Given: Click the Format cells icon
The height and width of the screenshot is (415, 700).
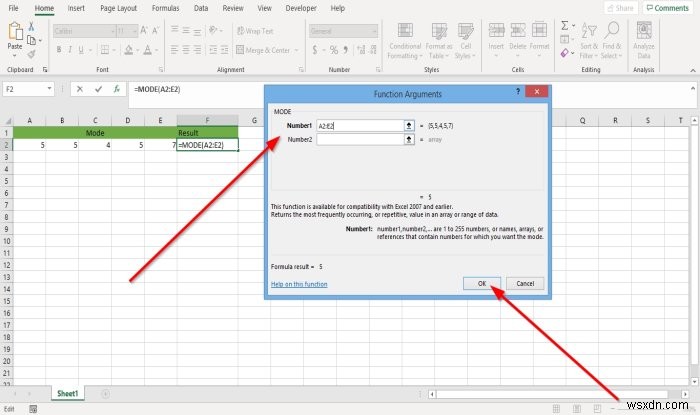Looking at the screenshot, I should point(539,30).
